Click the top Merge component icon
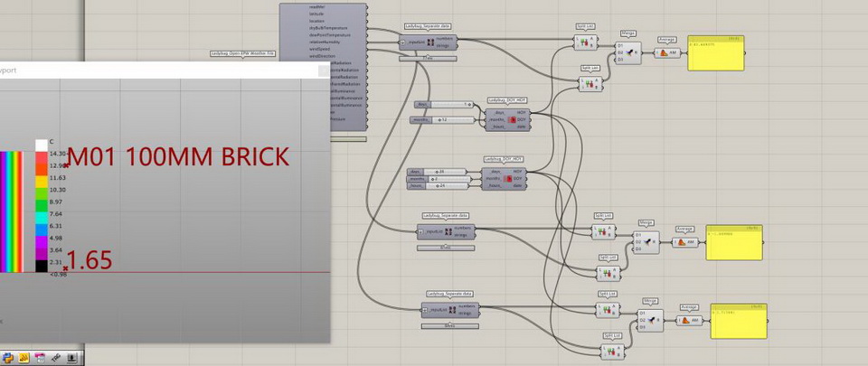Screen dimensions: 868x366 (628, 53)
